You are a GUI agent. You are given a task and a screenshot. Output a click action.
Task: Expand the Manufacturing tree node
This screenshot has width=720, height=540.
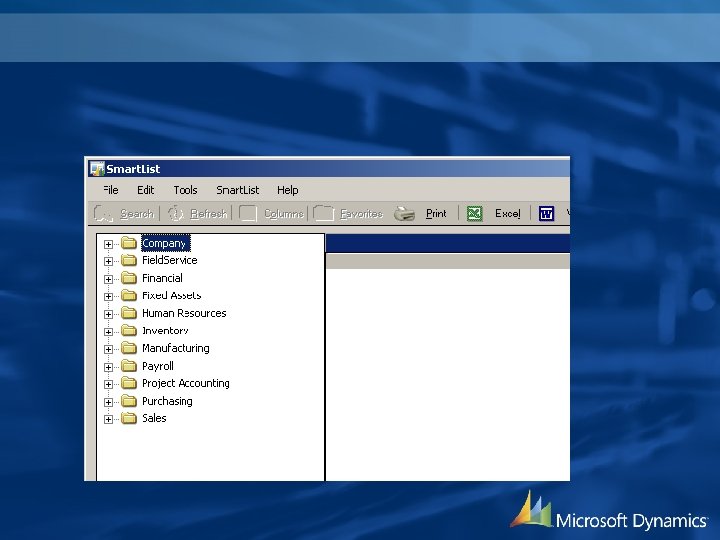pos(108,349)
